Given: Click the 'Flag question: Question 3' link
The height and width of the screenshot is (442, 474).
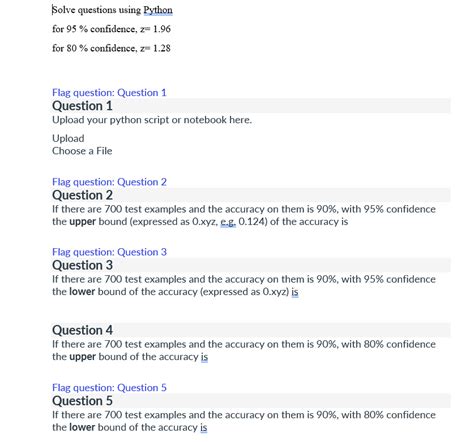Looking at the screenshot, I should click(x=109, y=252).
